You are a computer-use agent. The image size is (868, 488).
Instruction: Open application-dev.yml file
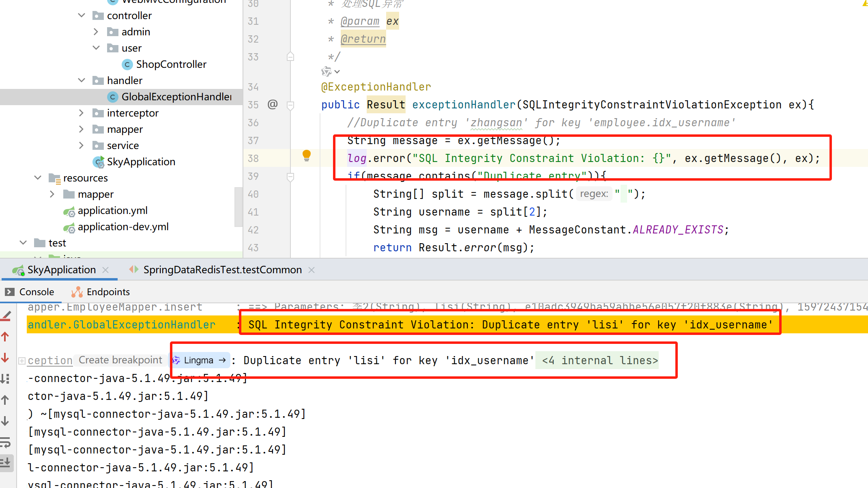(x=123, y=227)
